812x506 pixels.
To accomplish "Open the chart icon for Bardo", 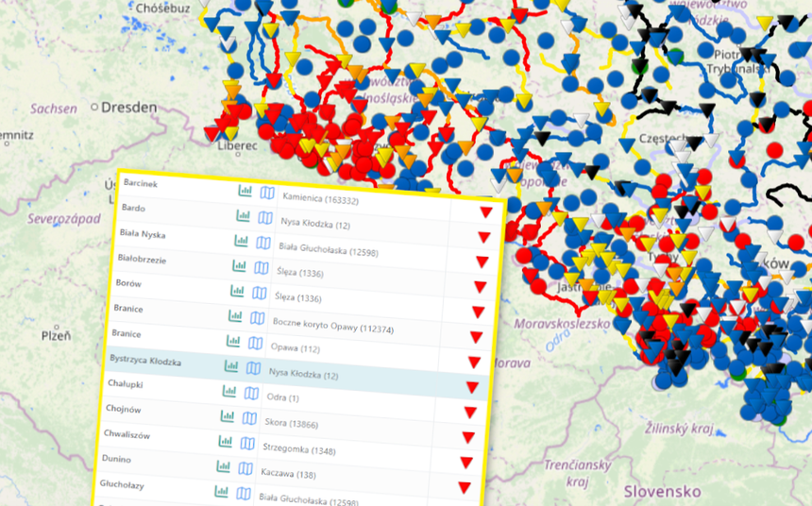I will click(243, 215).
